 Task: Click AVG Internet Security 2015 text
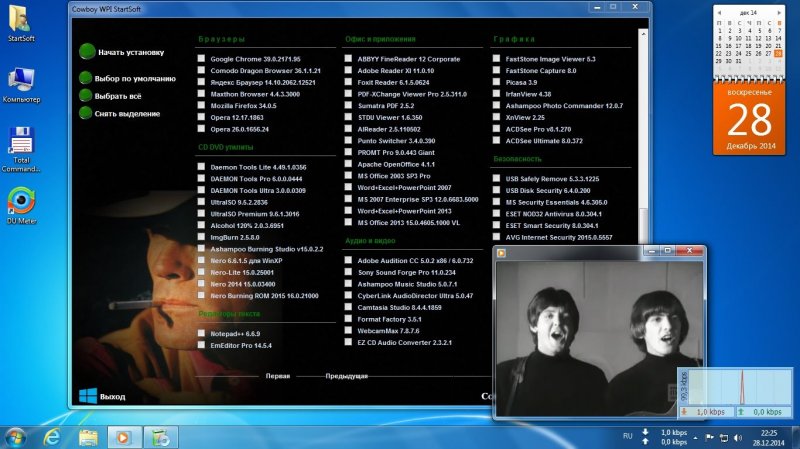click(559, 237)
